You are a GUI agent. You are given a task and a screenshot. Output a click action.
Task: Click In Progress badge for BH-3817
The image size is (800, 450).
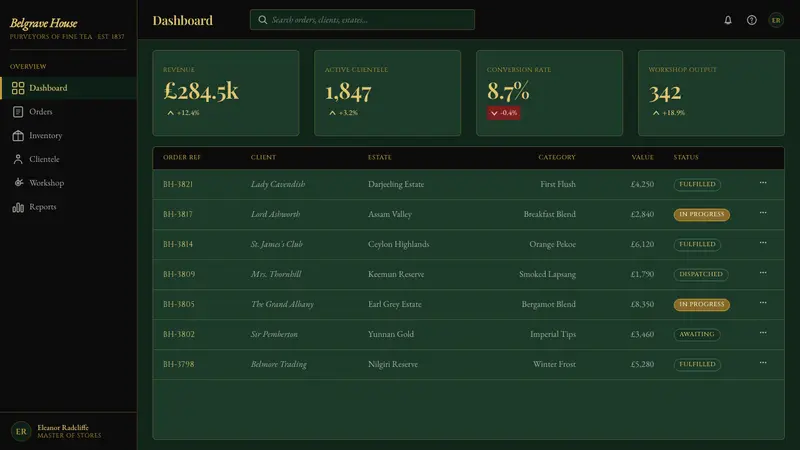pyautogui.click(x=702, y=214)
